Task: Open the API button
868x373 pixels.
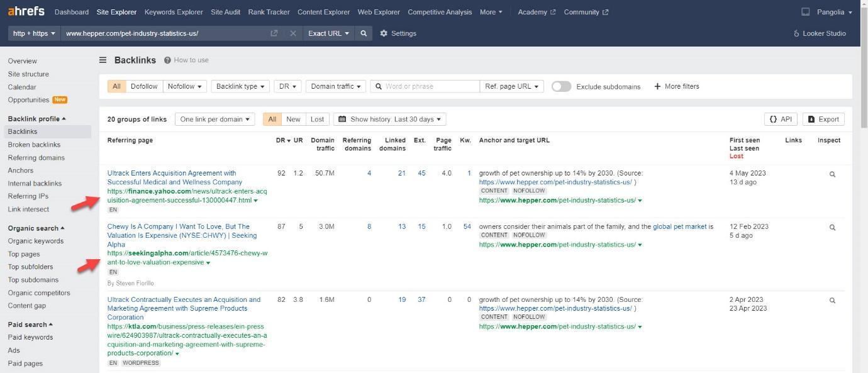Action: pyautogui.click(x=781, y=120)
